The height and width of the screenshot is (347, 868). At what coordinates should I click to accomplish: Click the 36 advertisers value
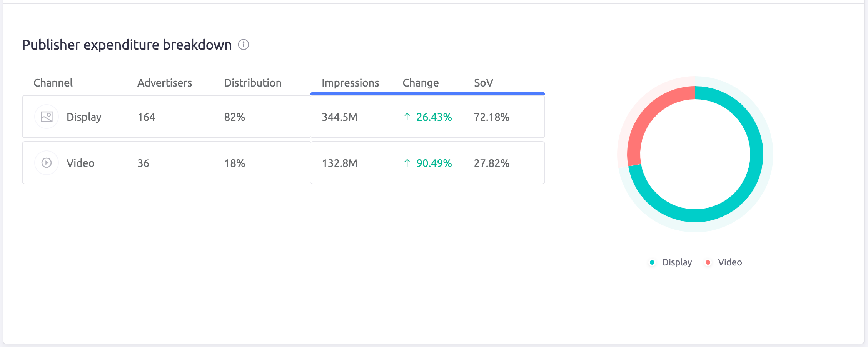(x=143, y=163)
